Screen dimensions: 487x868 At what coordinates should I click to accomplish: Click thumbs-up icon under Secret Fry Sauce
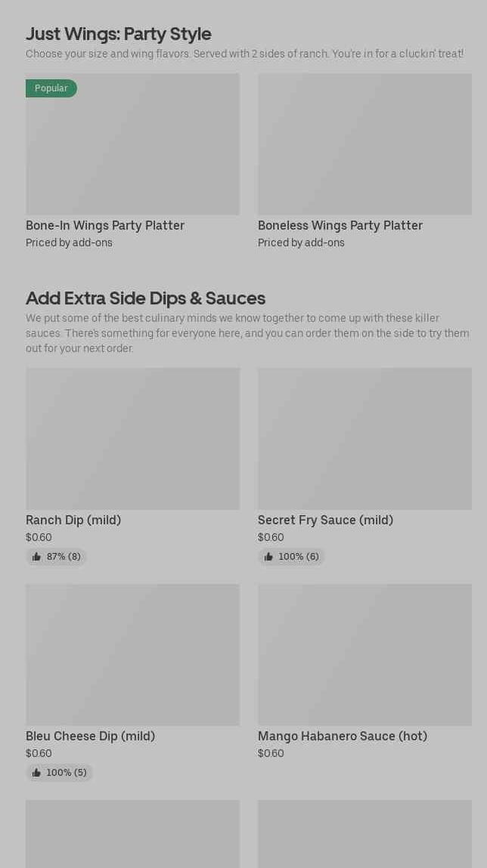point(268,557)
